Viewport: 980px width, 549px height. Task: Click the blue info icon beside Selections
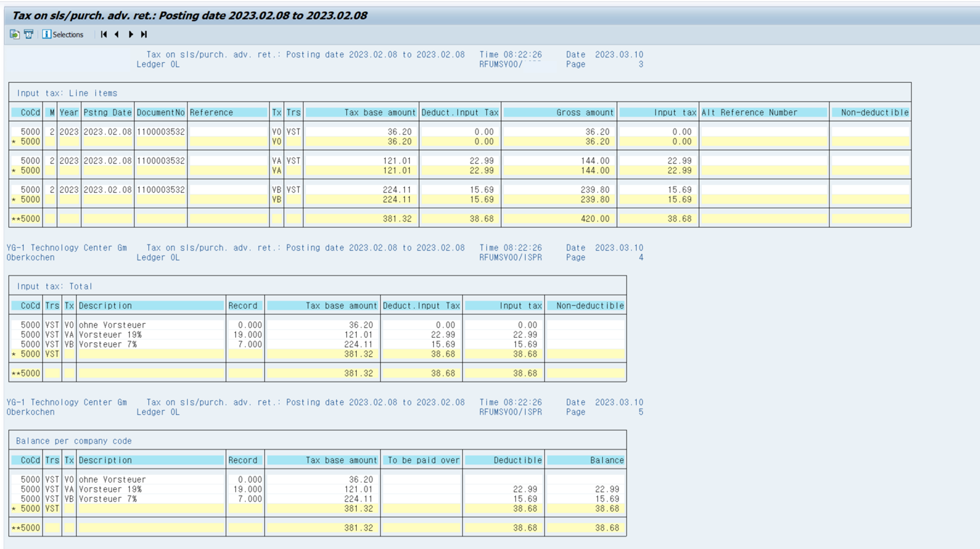[46, 34]
